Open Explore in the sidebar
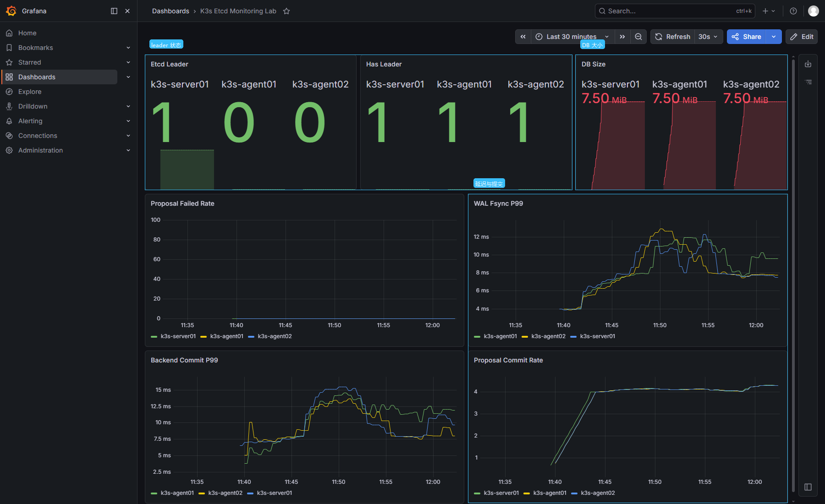 pyautogui.click(x=30, y=92)
